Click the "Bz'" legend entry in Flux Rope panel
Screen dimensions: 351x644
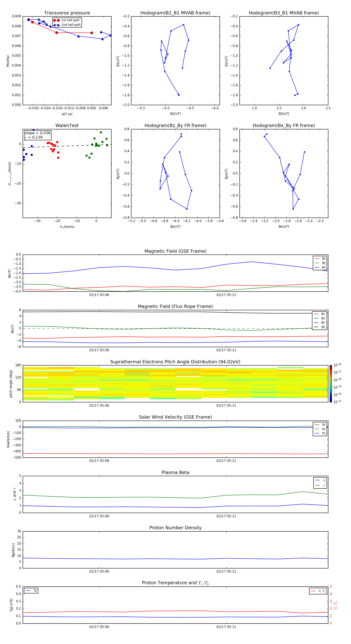(x=320, y=323)
